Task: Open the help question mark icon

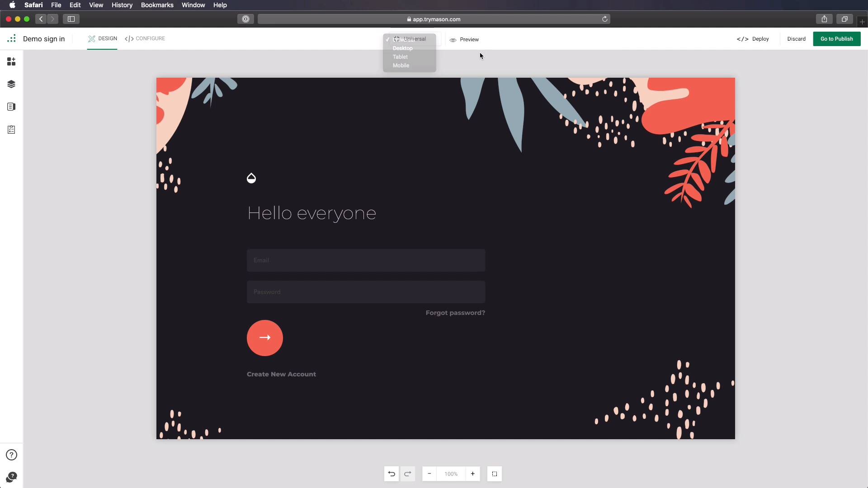Action: [x=11, y=455]
